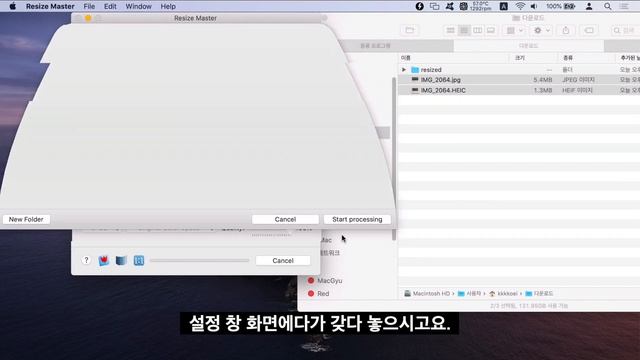Click Macintosh HD in Finder path bar
The height and width of the screenshot is (360, 640).
click(x=427, y=293)
